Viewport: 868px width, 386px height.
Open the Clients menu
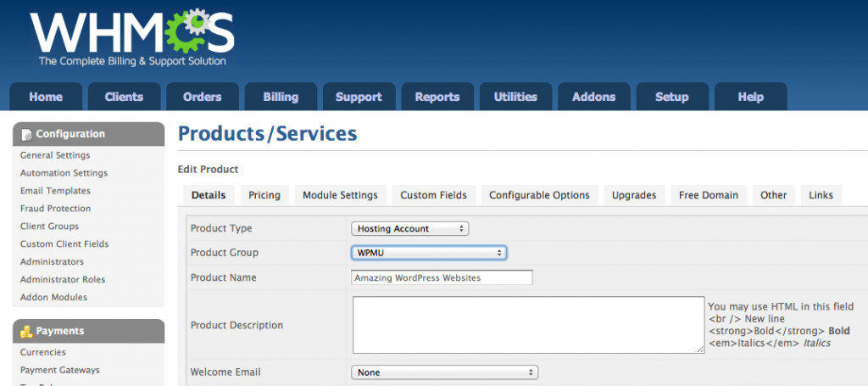point(124,97)
